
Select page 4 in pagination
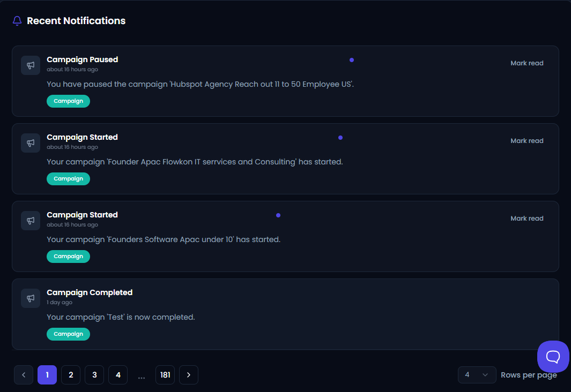[118, 374]
